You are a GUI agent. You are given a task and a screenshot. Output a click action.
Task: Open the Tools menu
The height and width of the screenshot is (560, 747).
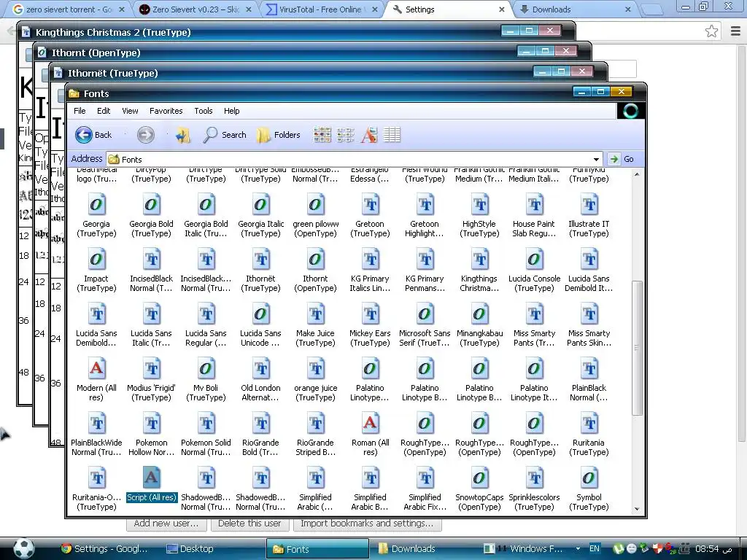pos(204,111)
